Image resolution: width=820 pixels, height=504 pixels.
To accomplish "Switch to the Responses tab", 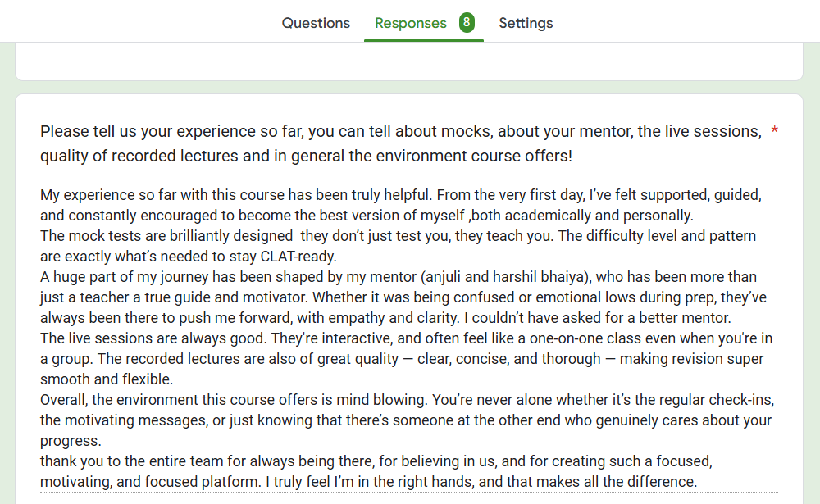I will [410, 23].
